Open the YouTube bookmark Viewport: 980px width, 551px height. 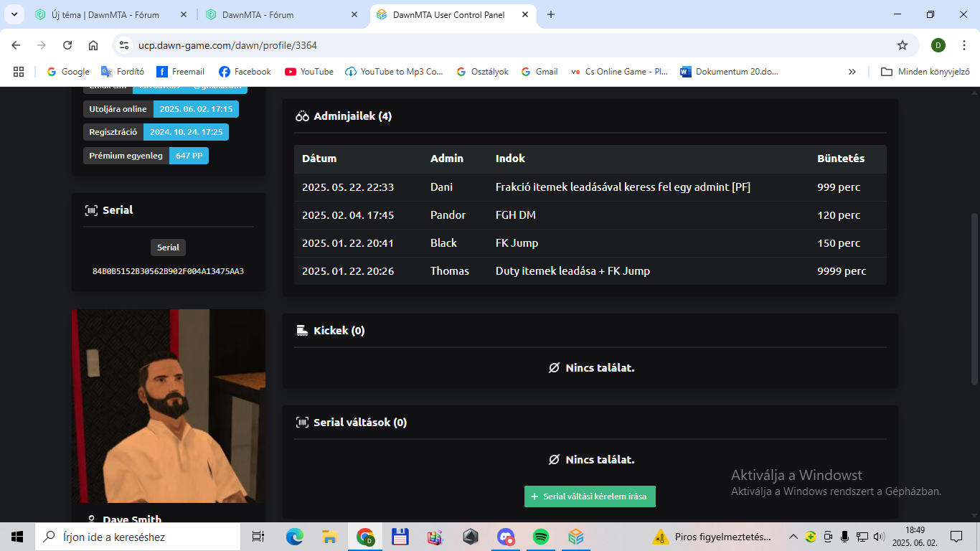[x=309, y=72]
